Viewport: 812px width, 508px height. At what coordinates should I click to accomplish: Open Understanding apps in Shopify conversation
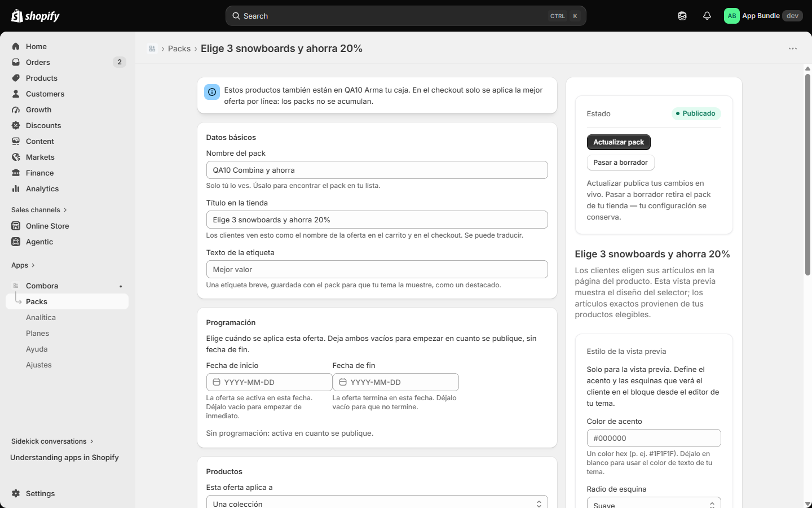[64, 457]
